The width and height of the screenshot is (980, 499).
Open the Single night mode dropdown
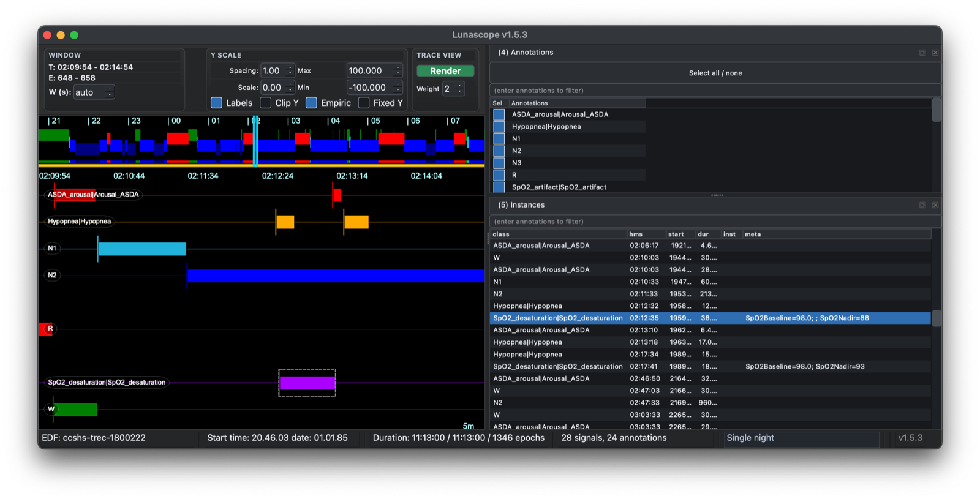[801, 438]
